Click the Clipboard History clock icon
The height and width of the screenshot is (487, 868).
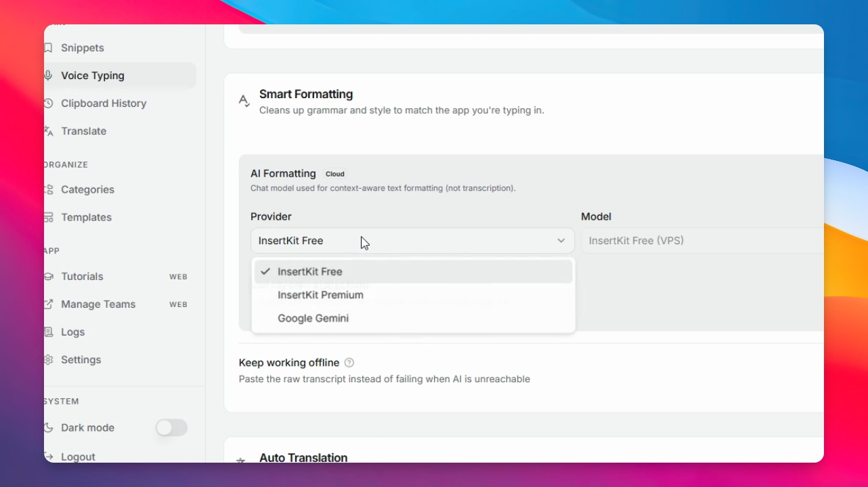[x=48, y=103]
